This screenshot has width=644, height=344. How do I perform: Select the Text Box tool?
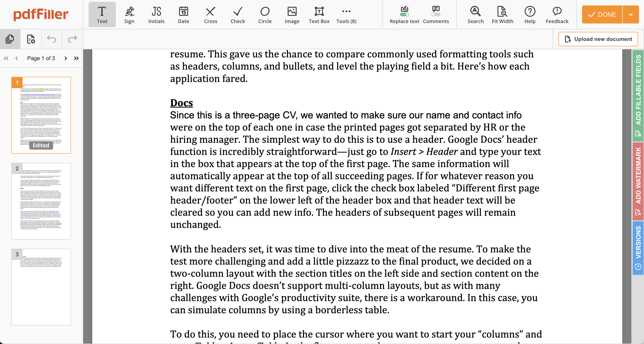coord(319,14)
